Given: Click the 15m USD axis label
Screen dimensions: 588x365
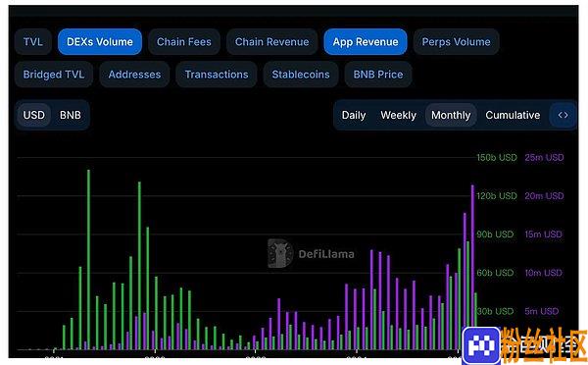Looking at the screenshot, I should pyautogui.click(x=543, y=235).
